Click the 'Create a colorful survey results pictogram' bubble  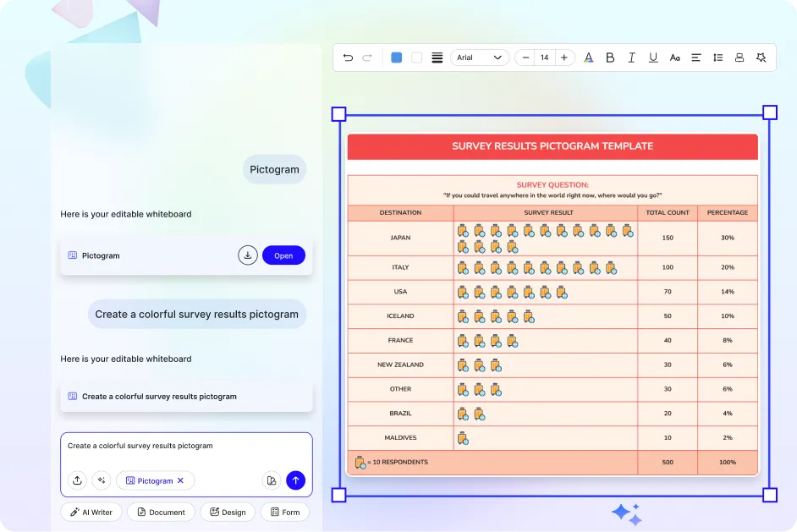pyautogui.click(x=196, y=314)
